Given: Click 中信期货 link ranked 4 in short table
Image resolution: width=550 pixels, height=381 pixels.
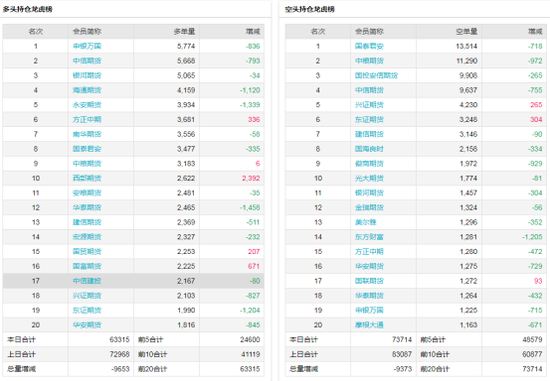Looking at the screenshot, I should coord(369,90).
